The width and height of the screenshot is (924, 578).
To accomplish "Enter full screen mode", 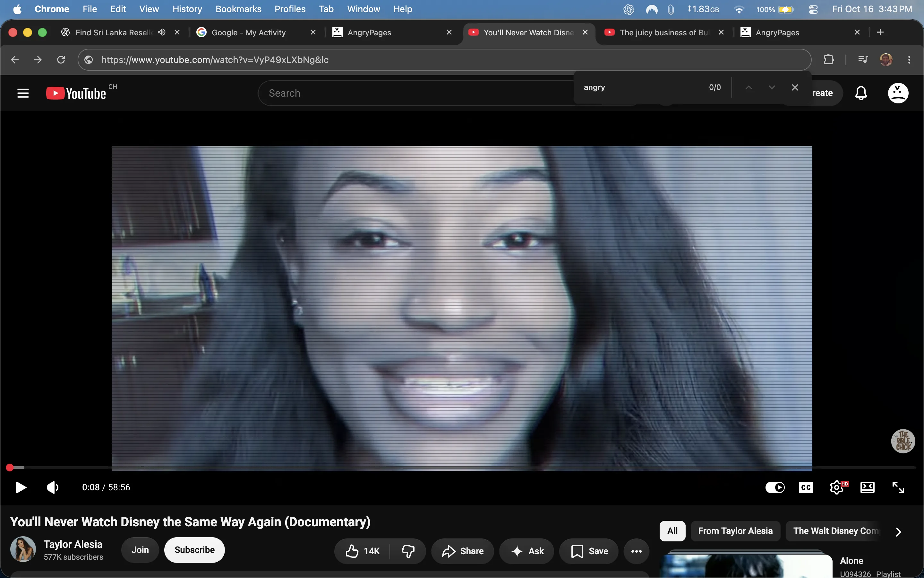I will [x=898, y=487].
